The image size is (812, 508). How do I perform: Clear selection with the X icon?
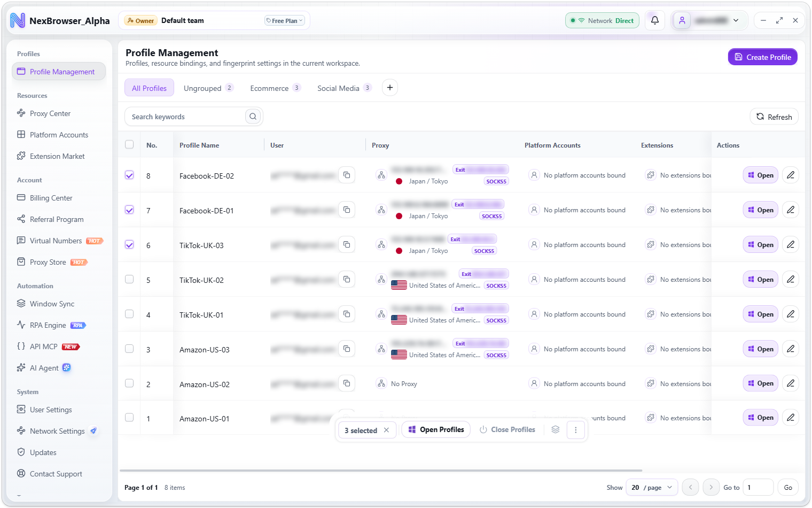coord(386,430)
